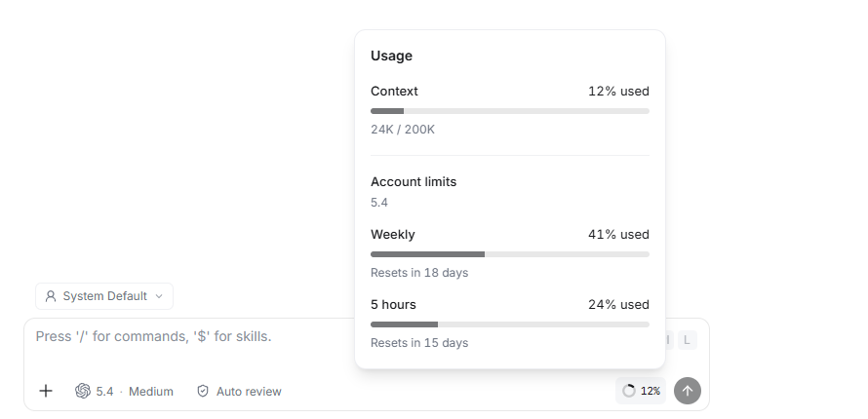Click the circular context usage ring icon

pos(629,392)
